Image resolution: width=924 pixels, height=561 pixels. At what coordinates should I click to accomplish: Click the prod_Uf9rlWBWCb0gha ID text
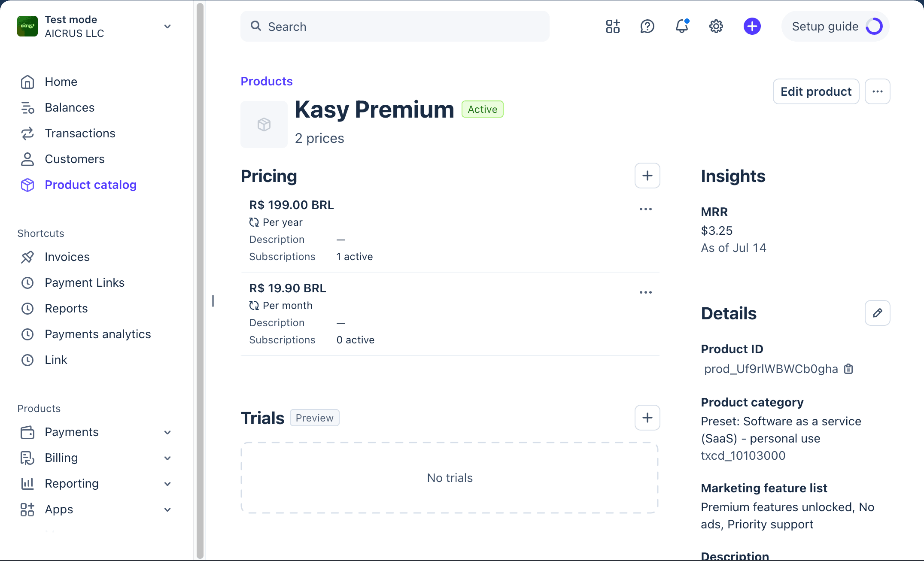771,369
